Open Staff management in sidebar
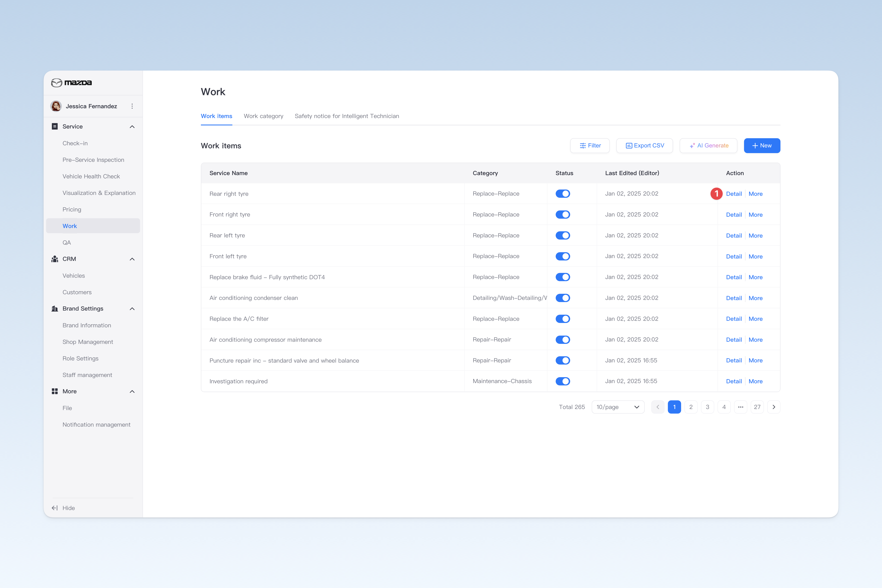882x588 pixels. tap(87, 375)
